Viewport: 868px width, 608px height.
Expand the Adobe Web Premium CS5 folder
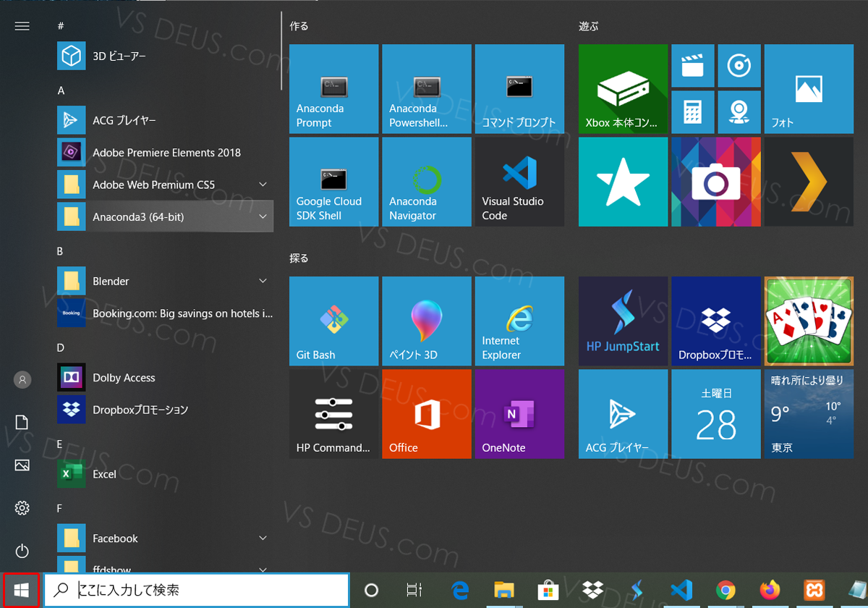click(165, 185)
